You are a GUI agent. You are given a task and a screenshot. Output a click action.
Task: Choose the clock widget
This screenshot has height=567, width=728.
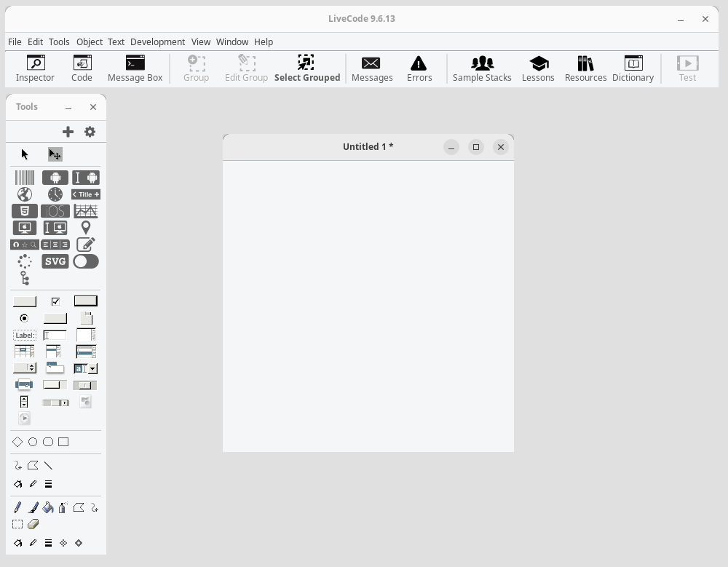(x=55, y=194)
